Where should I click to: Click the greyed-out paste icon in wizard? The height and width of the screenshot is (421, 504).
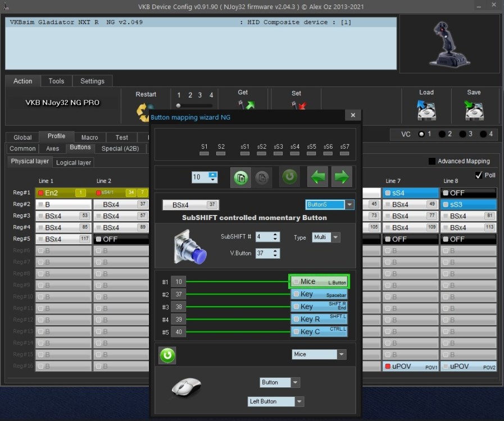pyautogui.click(x=262, y=177)
